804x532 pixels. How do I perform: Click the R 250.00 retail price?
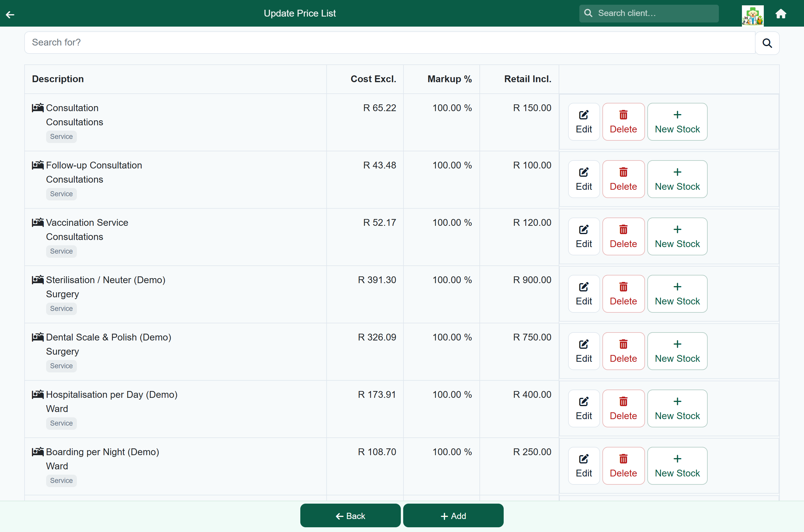(x=532, y=452)
